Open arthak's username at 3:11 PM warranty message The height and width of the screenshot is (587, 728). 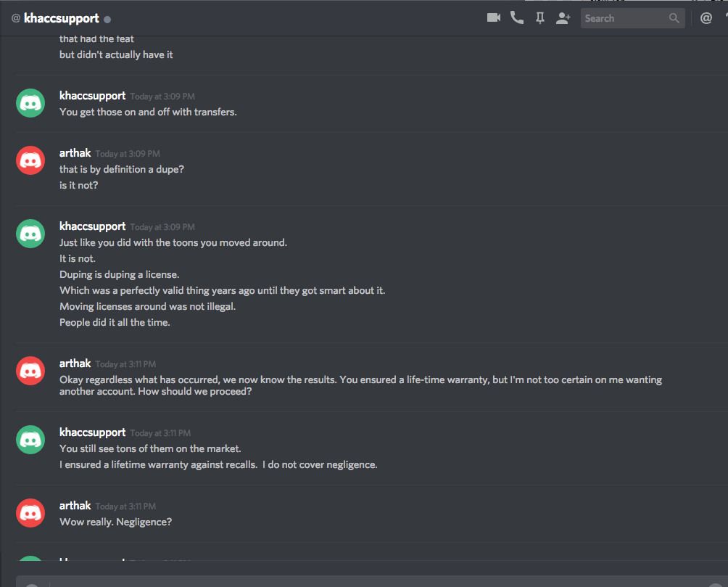point(75,364)
